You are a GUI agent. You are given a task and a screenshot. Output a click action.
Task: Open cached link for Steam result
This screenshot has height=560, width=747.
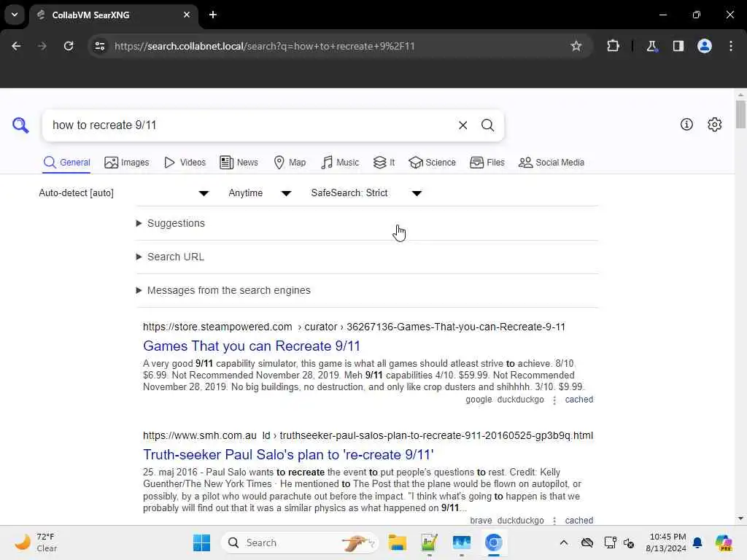[x=578, y=400]
